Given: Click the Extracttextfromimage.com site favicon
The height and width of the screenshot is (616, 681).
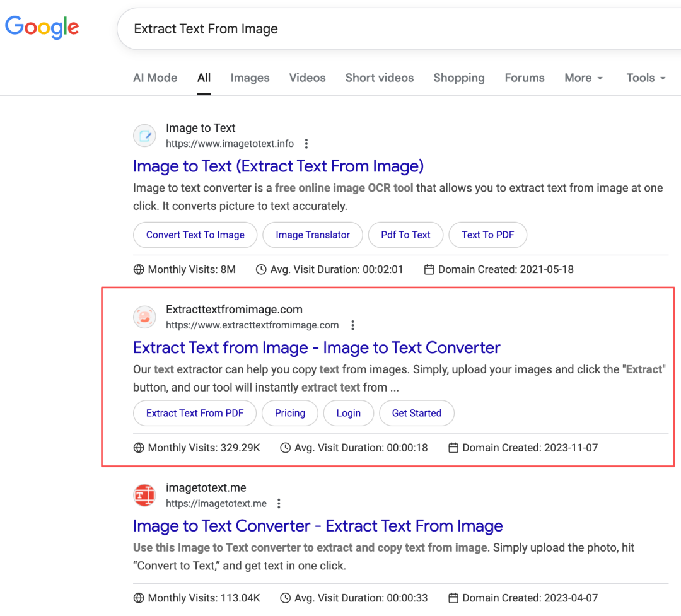Looking at the screenshot, I should pyautogui.click(x=144, y=317).
